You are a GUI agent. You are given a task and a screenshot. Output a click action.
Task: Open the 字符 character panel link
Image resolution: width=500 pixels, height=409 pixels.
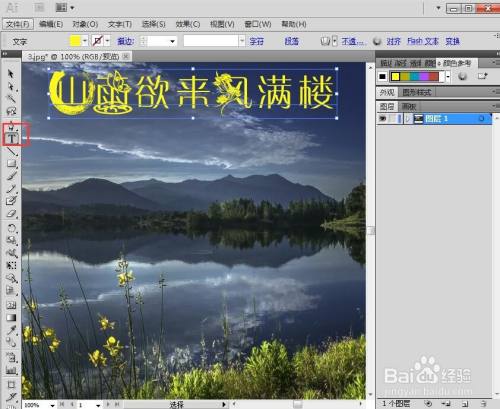tap(256, 41)
